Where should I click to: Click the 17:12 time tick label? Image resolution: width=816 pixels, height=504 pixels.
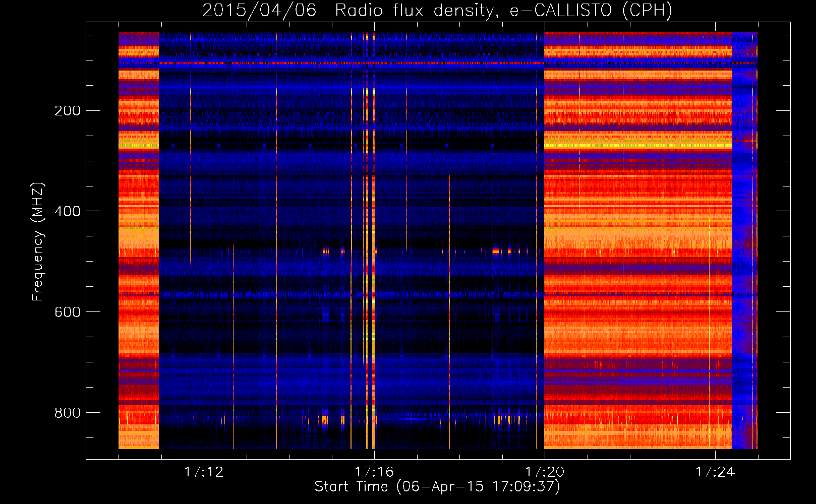tap(203, 472)
